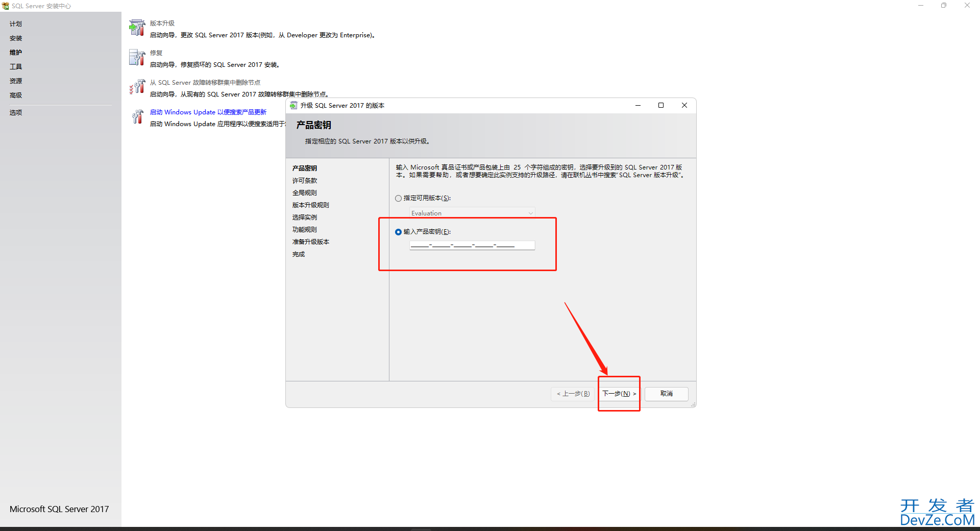Viewport: 980px width, 531px height.
Task: Click the product key input field
Action: [472, 245]
